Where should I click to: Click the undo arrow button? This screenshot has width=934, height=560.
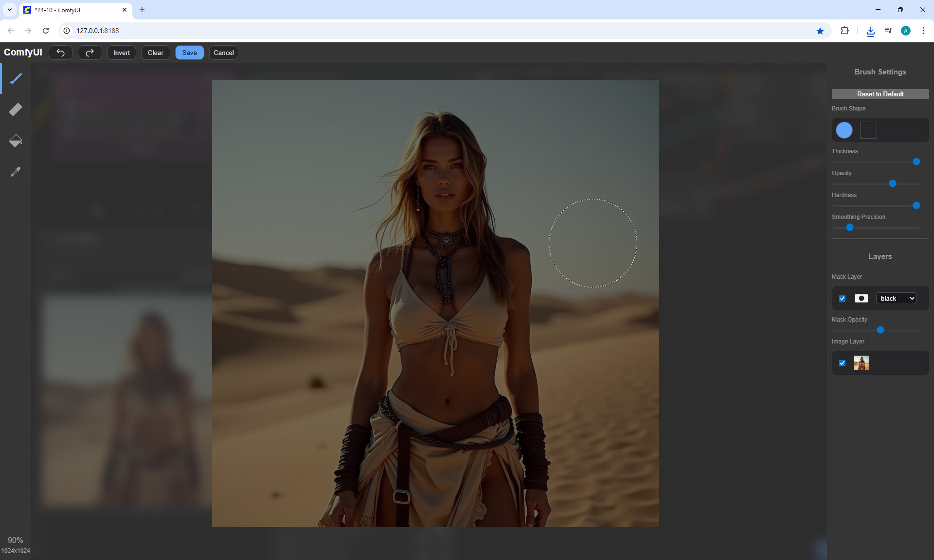(61, 53)
